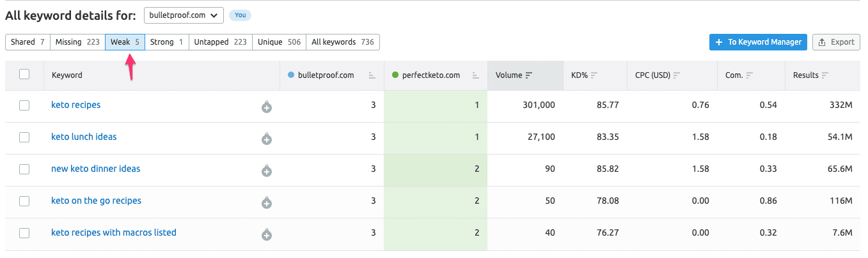Image resolution: width=868 pixels, height=258 pixels.
Task: Select all keywords with header checkbox
Action: [x=24, y=74]
